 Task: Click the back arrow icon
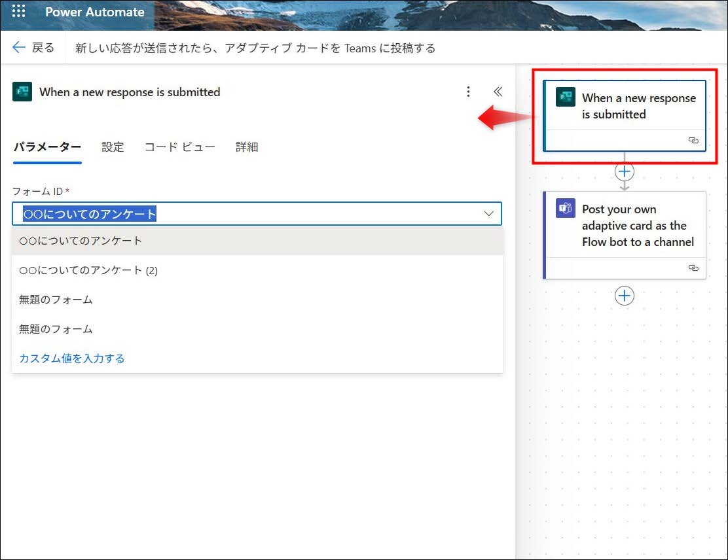[18, 47]
